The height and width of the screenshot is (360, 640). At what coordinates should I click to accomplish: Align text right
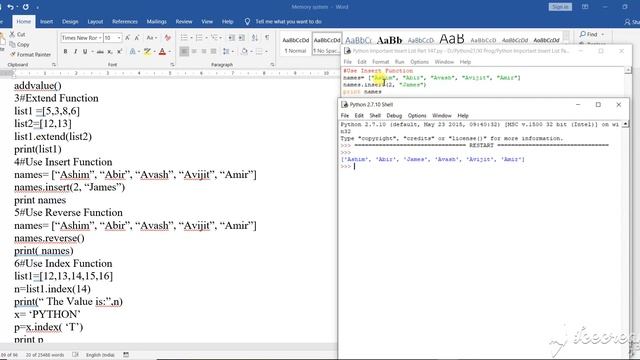[204, 51]
